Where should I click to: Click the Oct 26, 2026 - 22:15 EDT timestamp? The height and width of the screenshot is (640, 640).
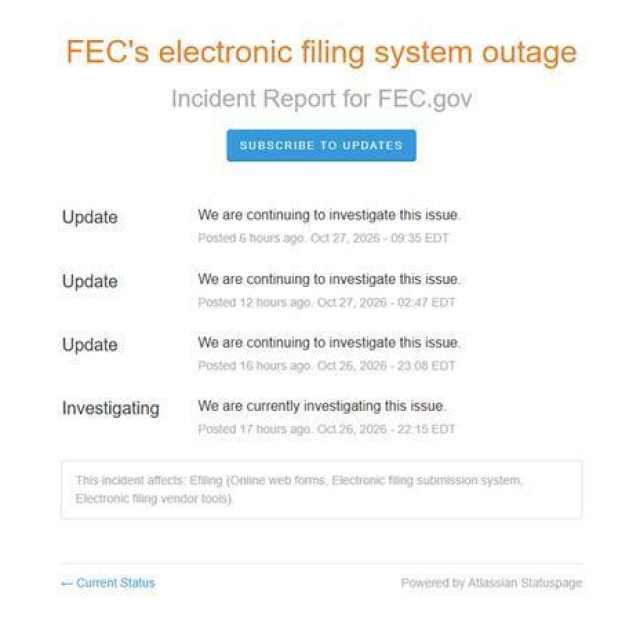[386, 429]
